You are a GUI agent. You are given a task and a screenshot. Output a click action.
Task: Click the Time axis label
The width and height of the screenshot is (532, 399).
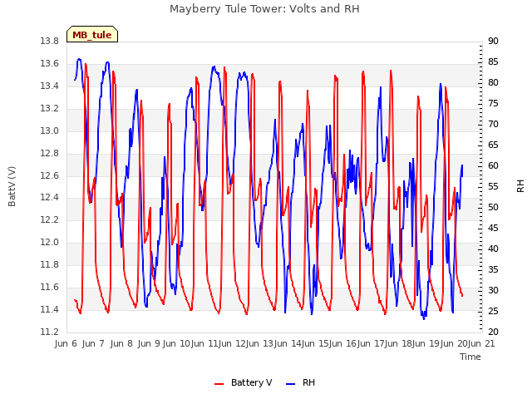[470, 357]
